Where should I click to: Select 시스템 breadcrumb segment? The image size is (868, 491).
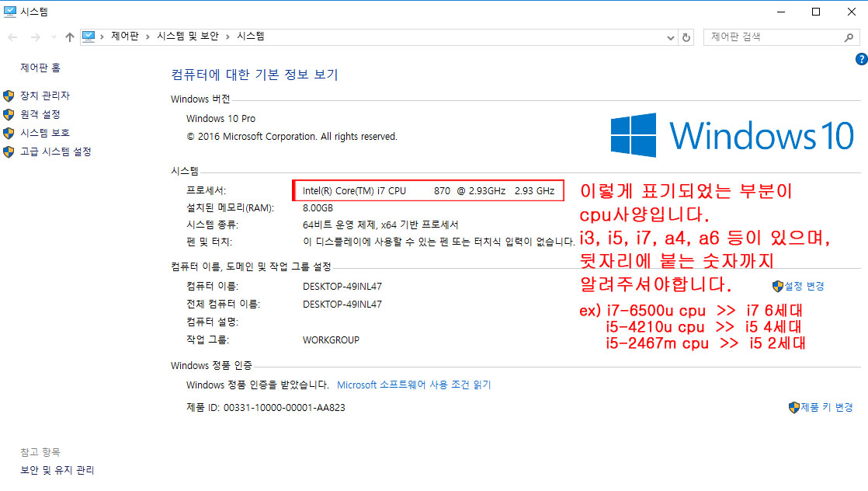coord(251,36)
